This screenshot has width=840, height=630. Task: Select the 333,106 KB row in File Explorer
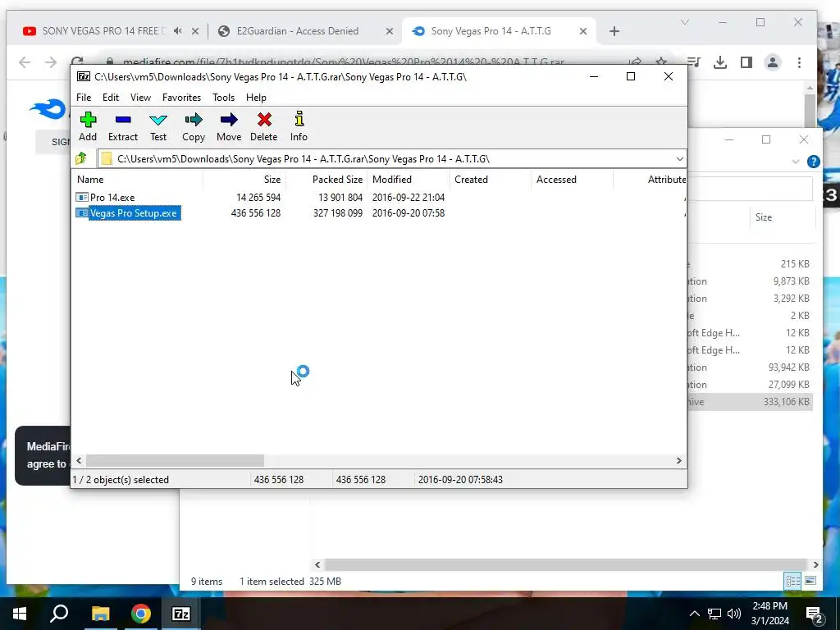pos(750,402)
